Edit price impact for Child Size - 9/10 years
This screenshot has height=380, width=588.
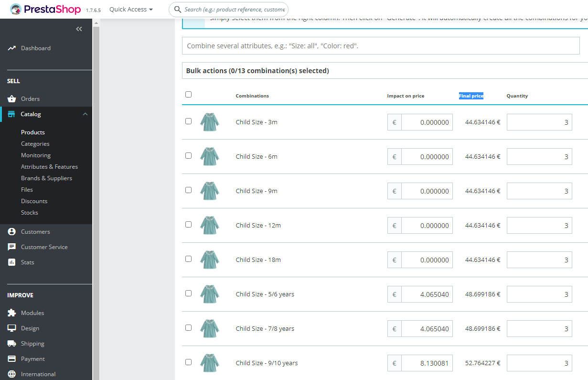(x=427, y=363)
